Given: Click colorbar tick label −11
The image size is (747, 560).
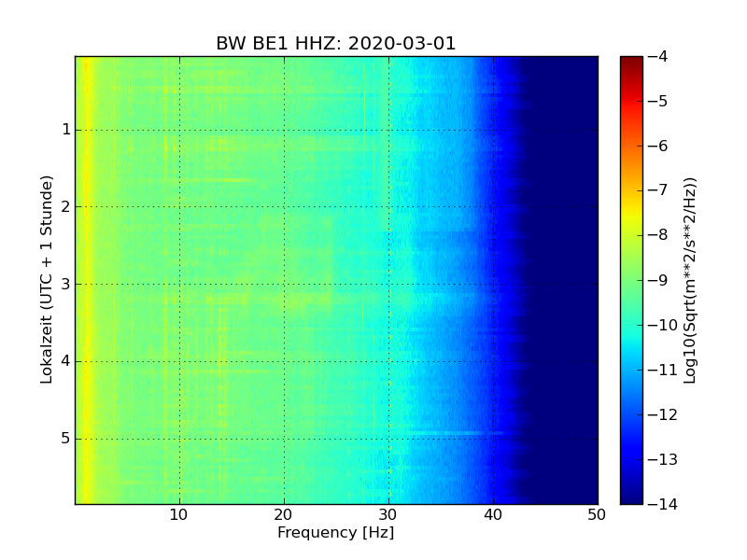Looking at the screenshot, I should click(x=663, y=370).
